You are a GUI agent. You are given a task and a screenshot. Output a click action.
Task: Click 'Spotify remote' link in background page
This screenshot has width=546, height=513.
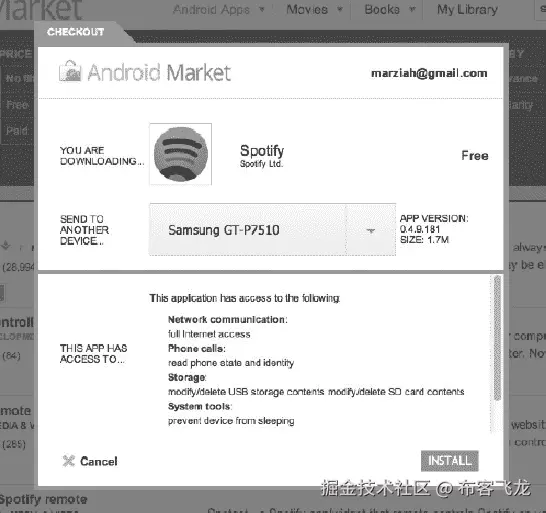43,499
